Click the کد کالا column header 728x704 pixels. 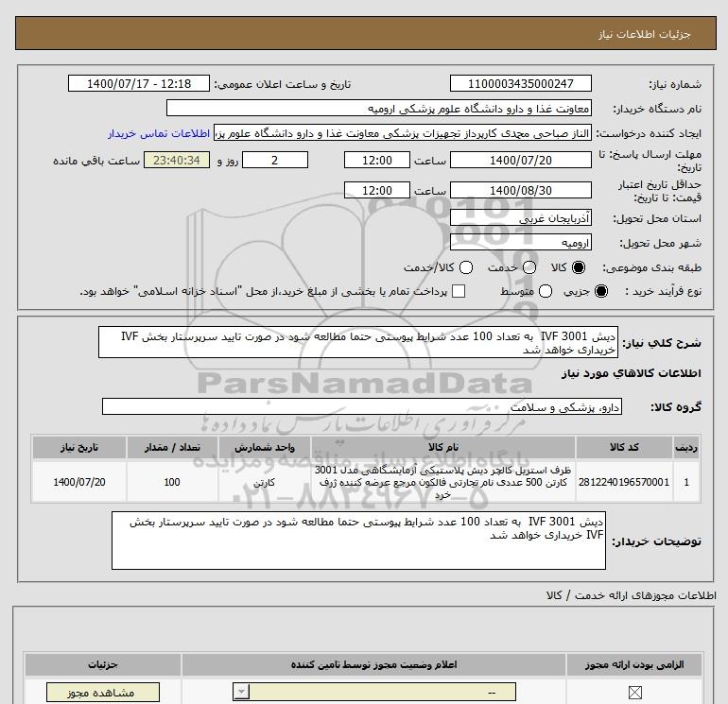point(624,447)
